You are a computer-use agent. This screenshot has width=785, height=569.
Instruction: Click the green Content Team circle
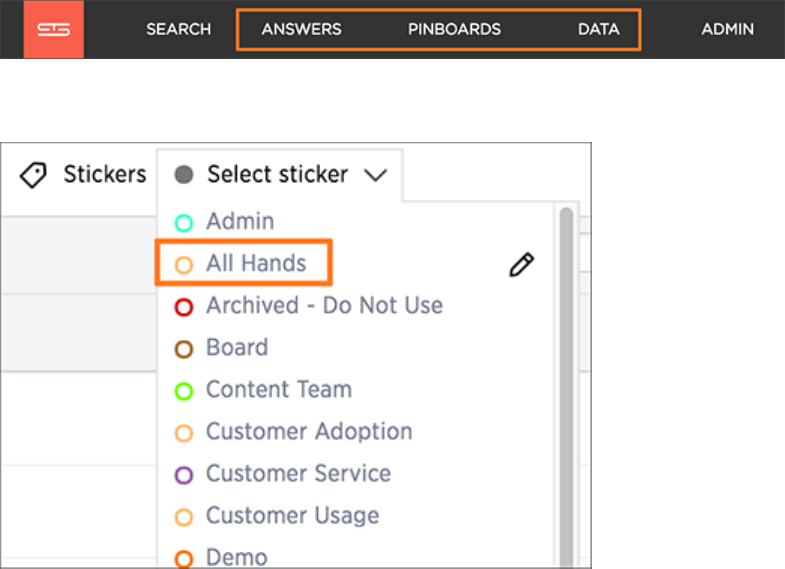point(183,391)
